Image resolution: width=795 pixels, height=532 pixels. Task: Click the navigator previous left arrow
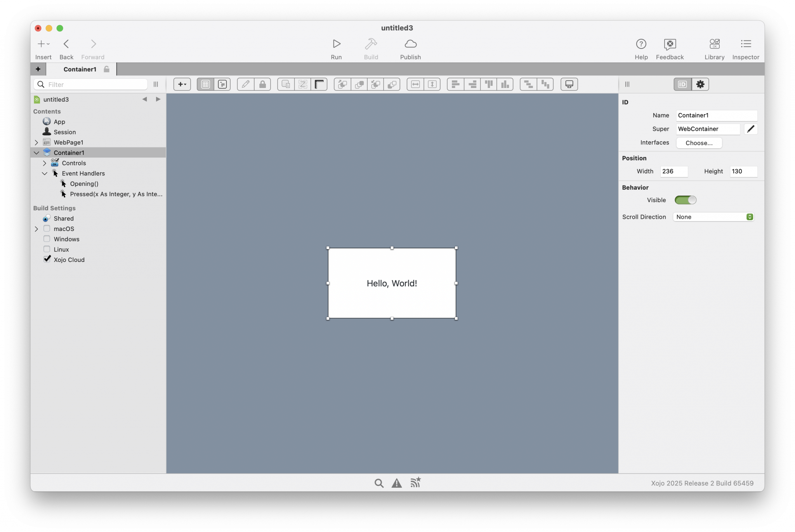click(144, 99)
